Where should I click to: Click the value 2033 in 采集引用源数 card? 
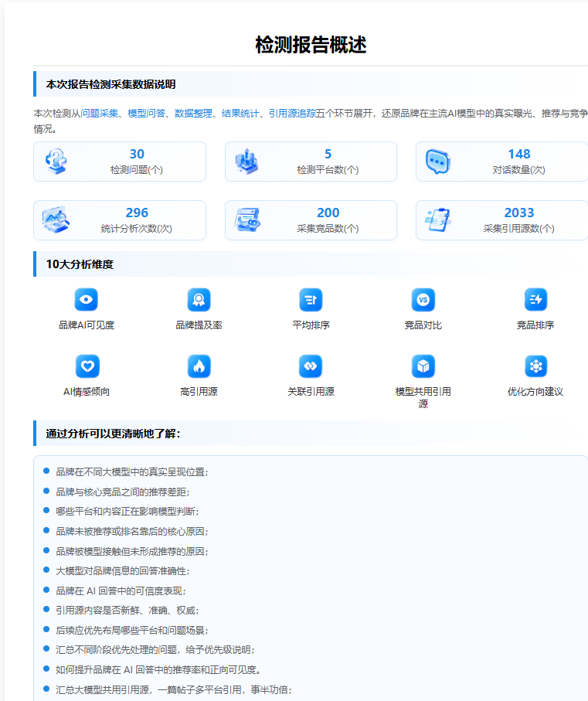pos(519,213)
